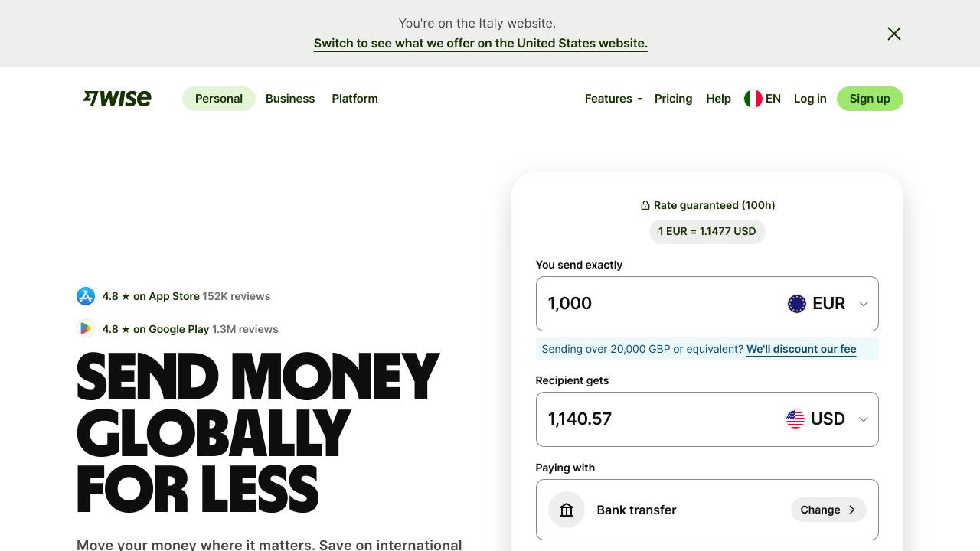980x551 pixels.
Task: Close the Italy website banner
Action: (x=893, y=34)
